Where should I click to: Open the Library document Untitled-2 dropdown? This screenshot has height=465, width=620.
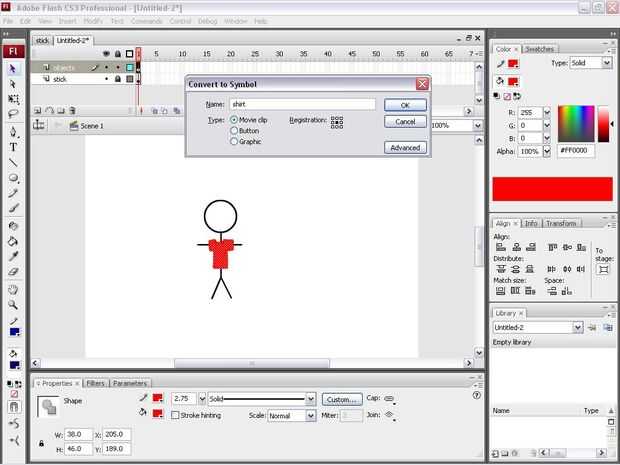tap(578, 327)
